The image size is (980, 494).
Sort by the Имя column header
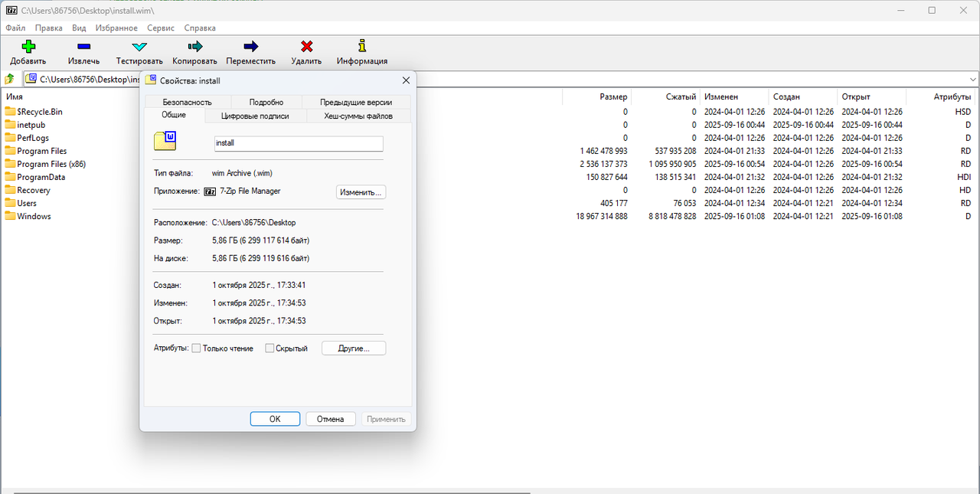click(14, 97)
